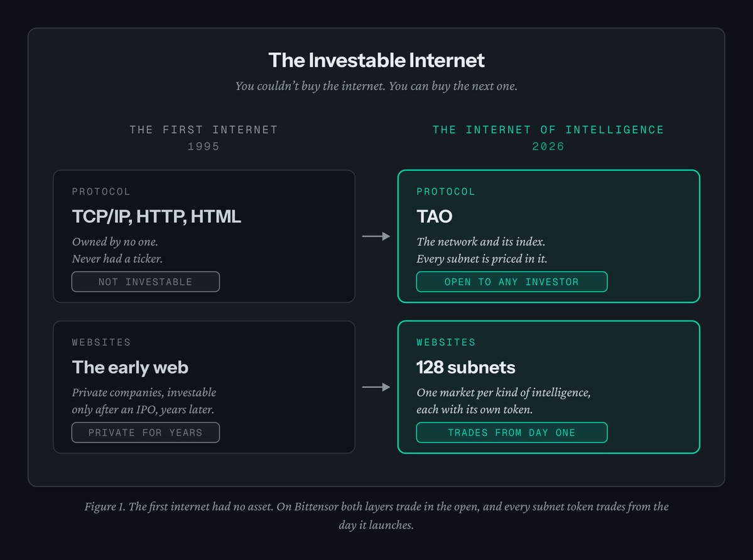
Task: Select the TAO heading
Action: coord(434,217)
